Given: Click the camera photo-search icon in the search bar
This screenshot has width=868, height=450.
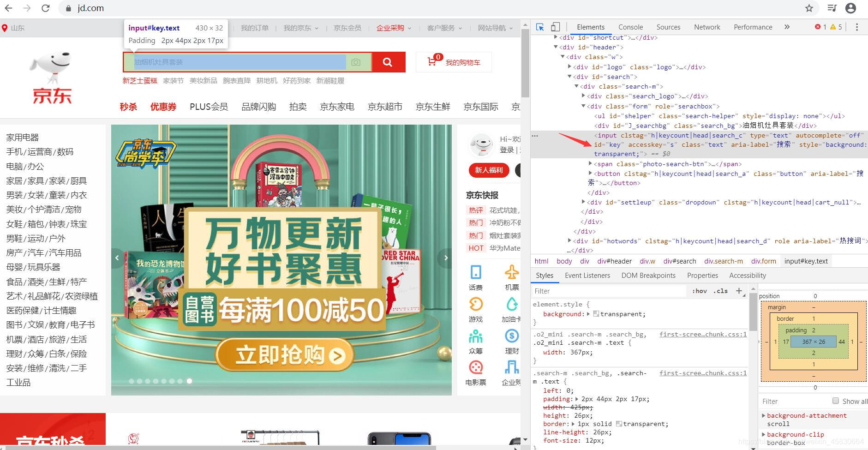Looking at the screenshot, I should [356, 62].
